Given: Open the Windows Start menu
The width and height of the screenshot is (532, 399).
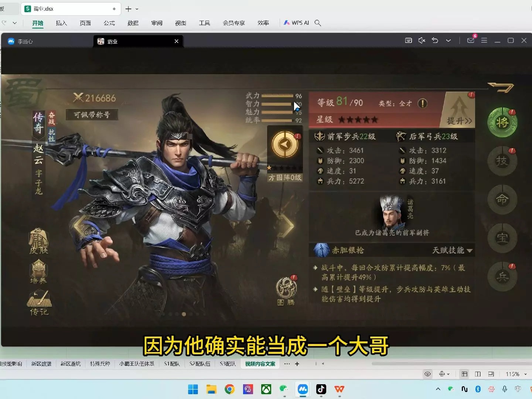Looking at the screenshot, I should click(x=193, y=389).
